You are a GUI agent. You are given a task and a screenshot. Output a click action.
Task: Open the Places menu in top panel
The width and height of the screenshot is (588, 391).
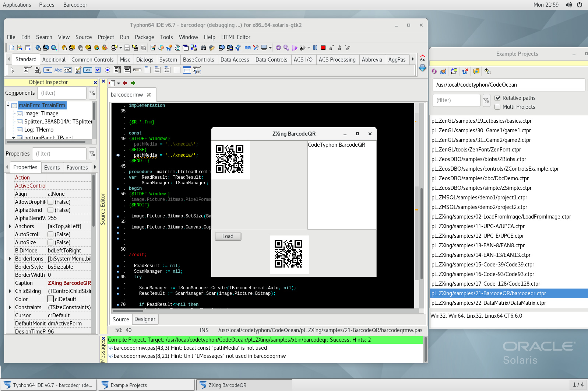[47, 5]
